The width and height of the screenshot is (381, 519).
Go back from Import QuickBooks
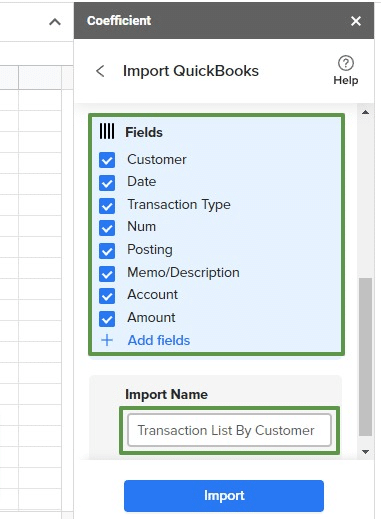pyautogui.click(x=100, y=71)
